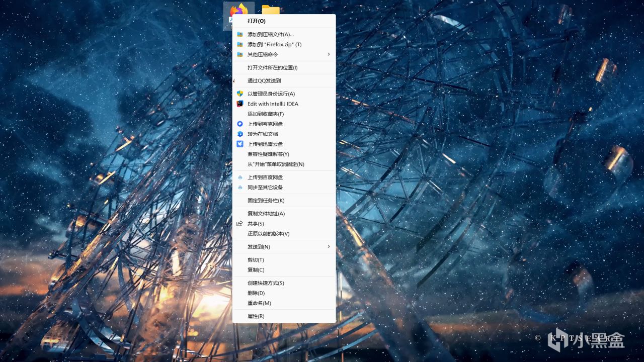
Task: Click the Baidu icon beside 上传到百度网盘
Action: [x=240, y=177]
